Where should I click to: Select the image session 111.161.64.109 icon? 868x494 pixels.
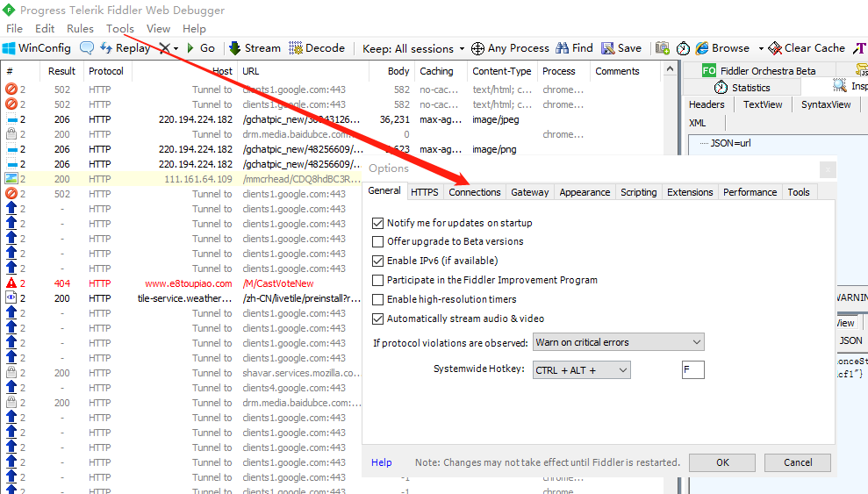point(11,179)
